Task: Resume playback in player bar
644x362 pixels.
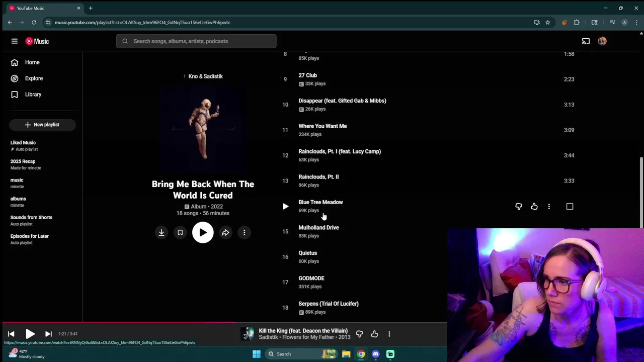Action: (30, 334)
